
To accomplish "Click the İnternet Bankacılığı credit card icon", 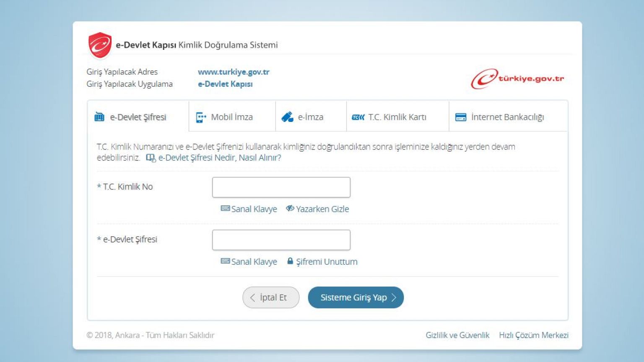I will 461,117.
